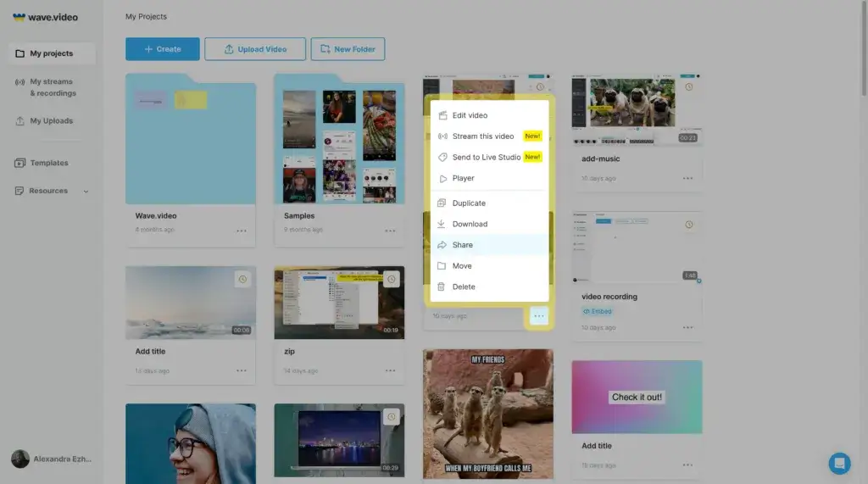
Task: Click the clock icon on video recording thumbnail
Action: click(x=688, y=225)
